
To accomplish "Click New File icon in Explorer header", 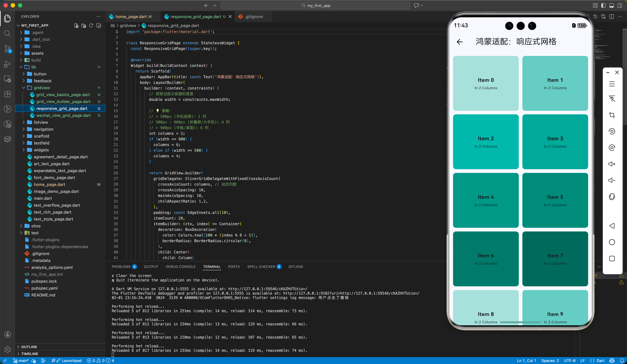I will point(76,25).
